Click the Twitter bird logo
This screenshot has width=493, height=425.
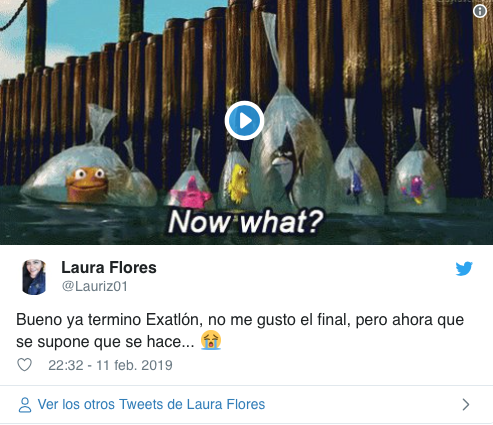tap(464, 269)
